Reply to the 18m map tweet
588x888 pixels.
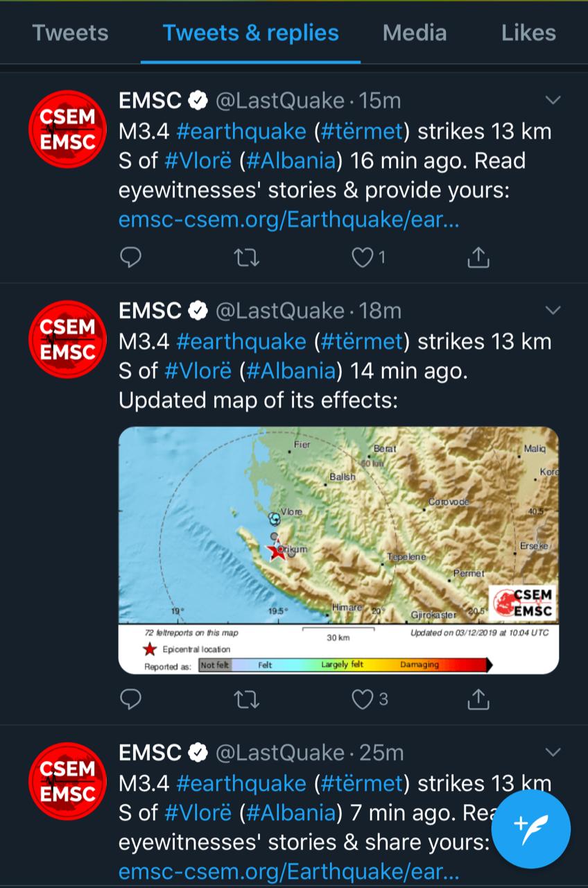[x=130, y=699]
